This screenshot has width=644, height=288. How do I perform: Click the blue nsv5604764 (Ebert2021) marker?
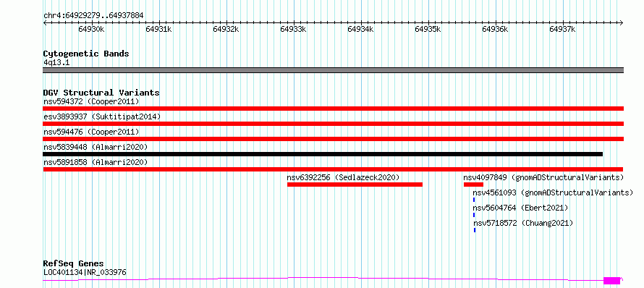coord(474,215)
